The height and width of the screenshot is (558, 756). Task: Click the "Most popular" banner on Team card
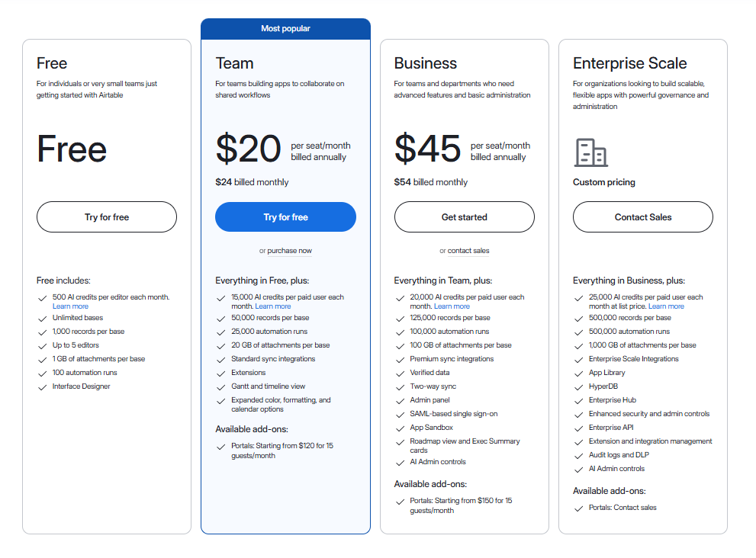click(285, 28)
